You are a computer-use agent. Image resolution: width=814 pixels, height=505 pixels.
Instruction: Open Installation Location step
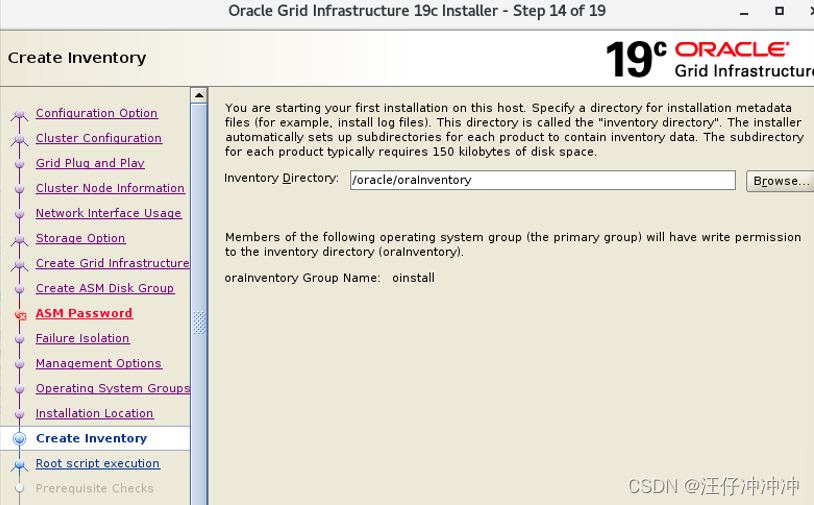pos(94,413)
